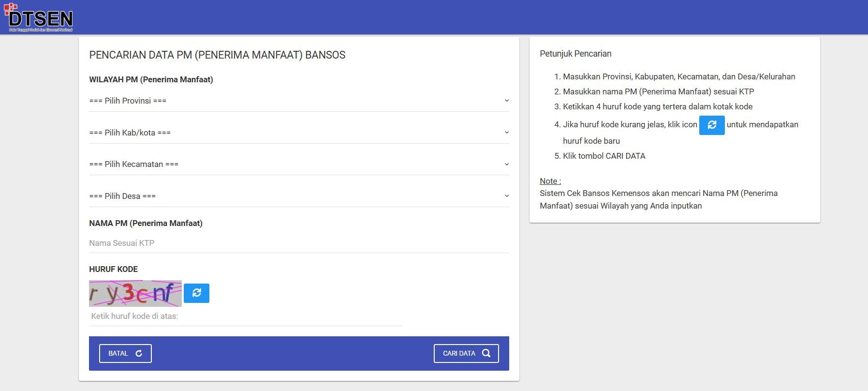The width and height of the screenshot is (868, 391).
Task: Click the magnifier icon in CARI DATA
Action: [486, 353]
